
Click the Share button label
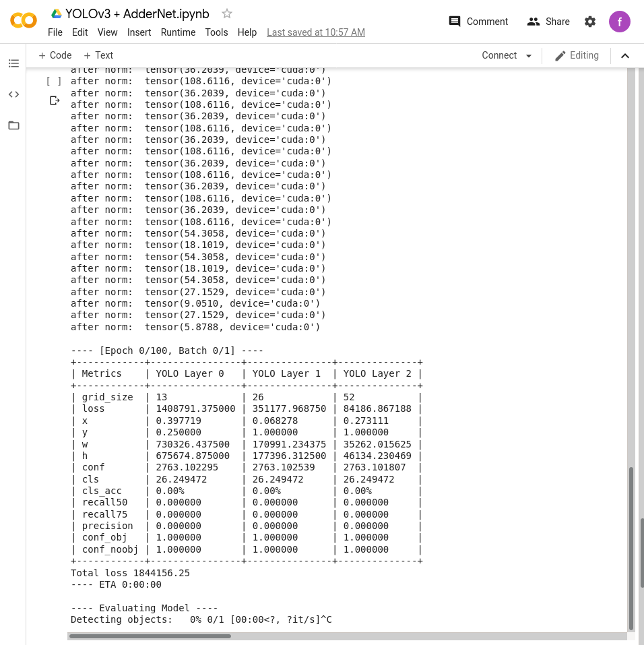[558, 22]
